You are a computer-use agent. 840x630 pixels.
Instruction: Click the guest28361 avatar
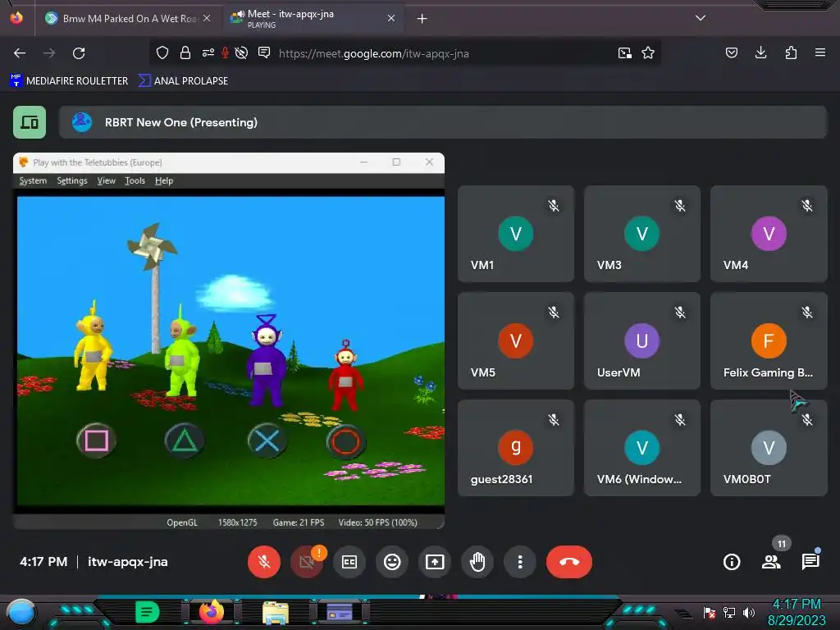(516, 447)
